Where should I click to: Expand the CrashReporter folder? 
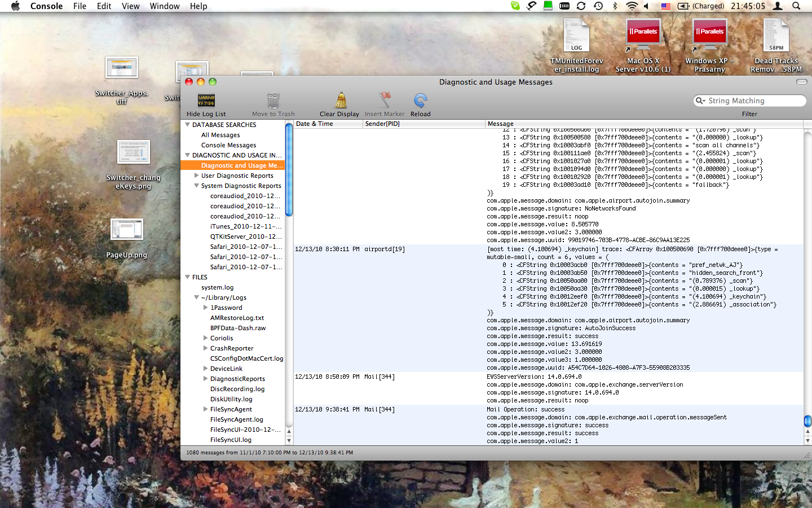(206, 348)
